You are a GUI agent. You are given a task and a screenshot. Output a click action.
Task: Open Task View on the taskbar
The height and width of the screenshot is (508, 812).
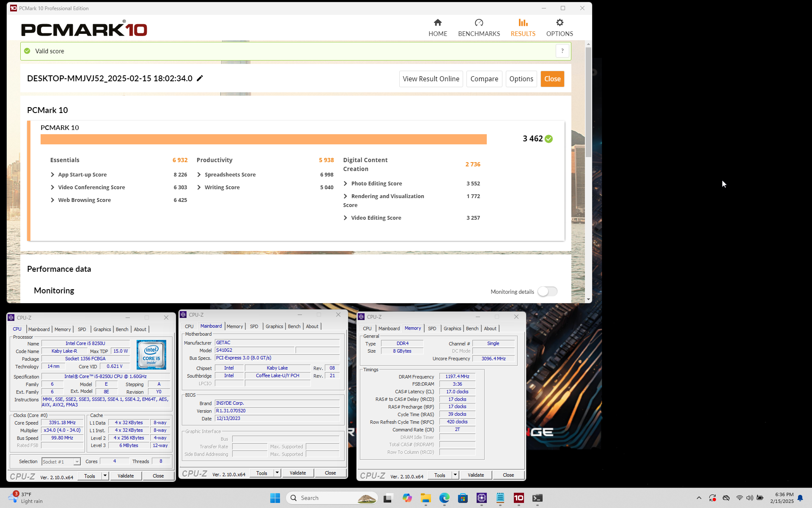coord(387,498)
